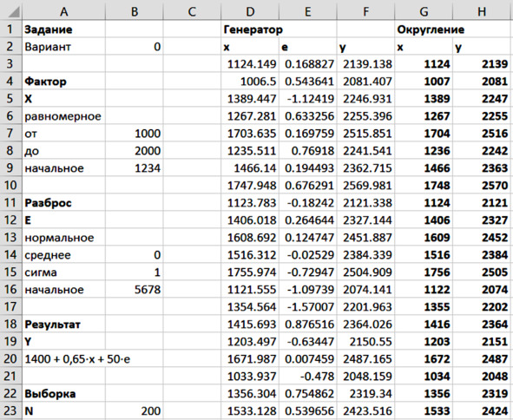This screenshot has width=513, height=420.
Task: Click the cell with value 1124.149
Action: (250, 64)
